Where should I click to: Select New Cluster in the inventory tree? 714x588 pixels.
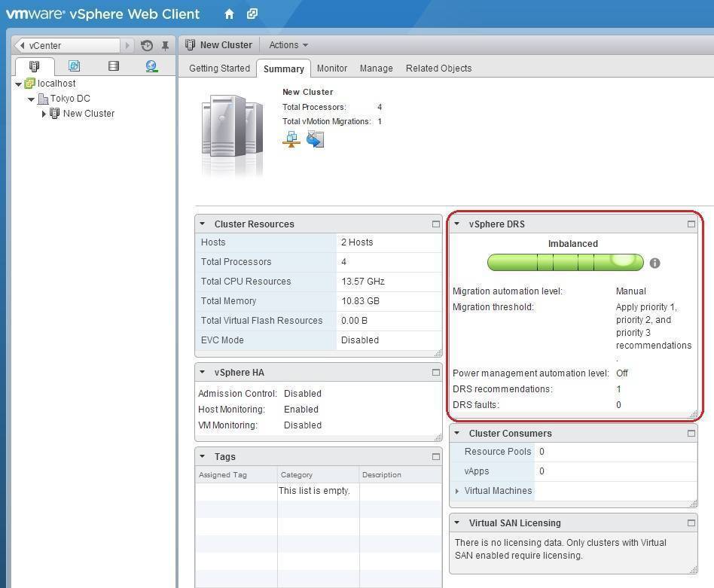click(89, 114)
